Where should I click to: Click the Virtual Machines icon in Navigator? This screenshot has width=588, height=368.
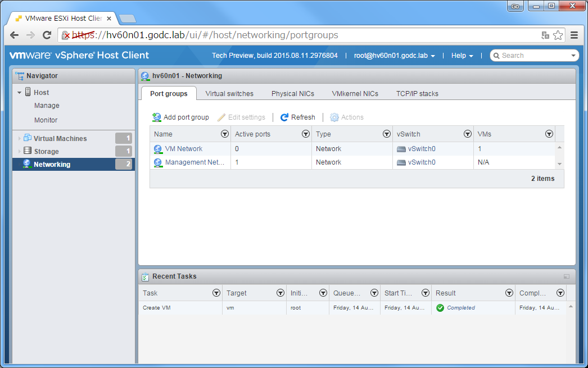(x=28, y=138)
